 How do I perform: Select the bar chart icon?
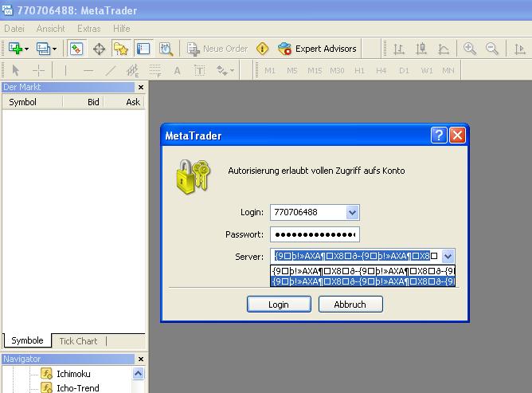[x=399, y=49]
